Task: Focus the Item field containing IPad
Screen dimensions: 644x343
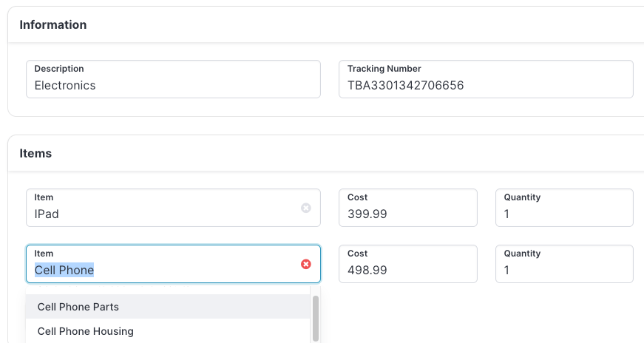Action: click(x=173, y=208)
